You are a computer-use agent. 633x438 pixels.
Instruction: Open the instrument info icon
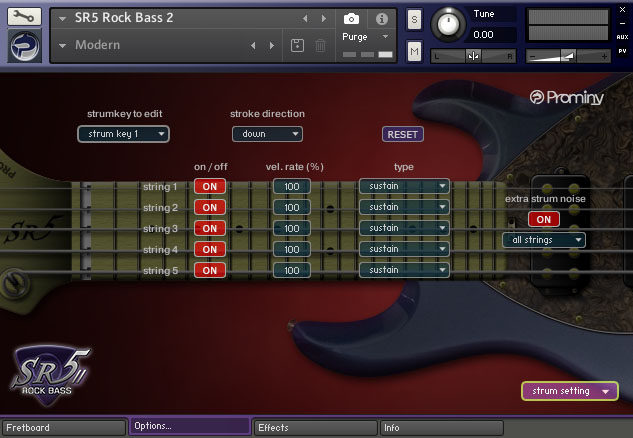(381, 18)
